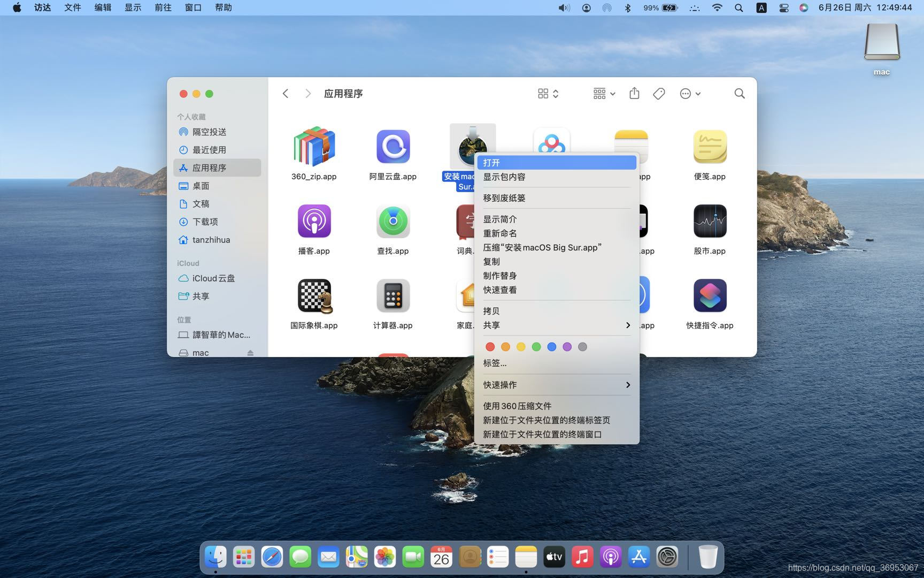924x578 pixels.
Task: Select the 阿里云盘.app icon
Action: pos(393,147)
